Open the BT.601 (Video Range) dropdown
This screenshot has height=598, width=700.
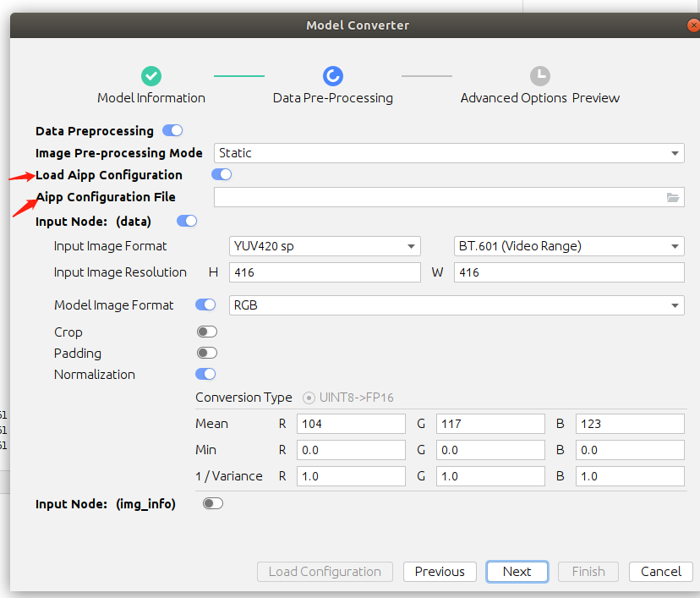568,246
